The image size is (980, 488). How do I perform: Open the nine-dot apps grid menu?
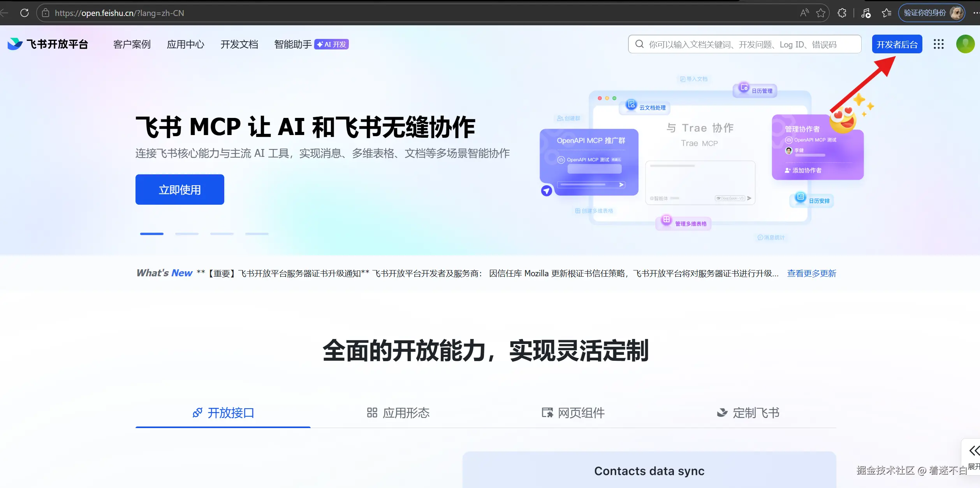[x=939, y=44]
